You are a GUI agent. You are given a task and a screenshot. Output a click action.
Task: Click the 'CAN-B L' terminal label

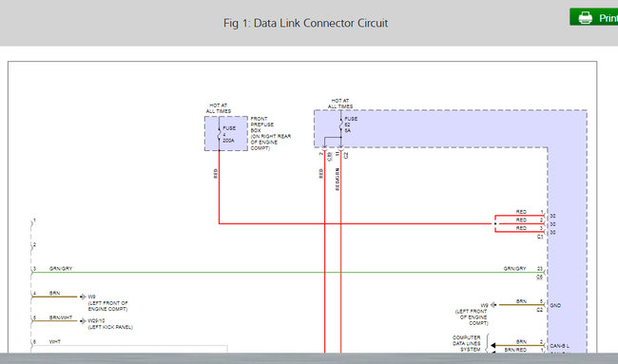[x=559, y=346]
